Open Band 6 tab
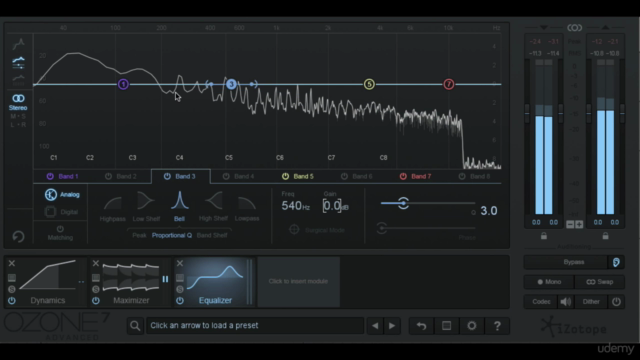 pos(356,176)
